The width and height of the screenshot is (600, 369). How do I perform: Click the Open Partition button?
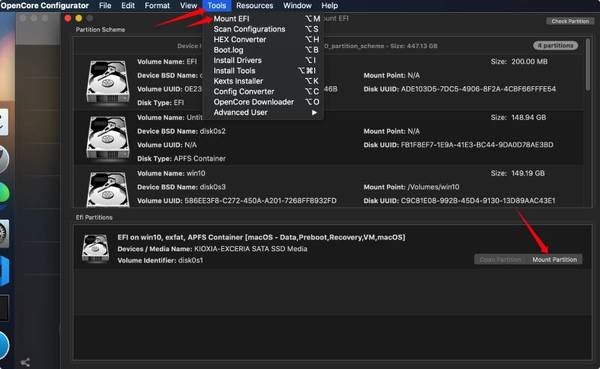pyautogui.click(x=501, y=260)
